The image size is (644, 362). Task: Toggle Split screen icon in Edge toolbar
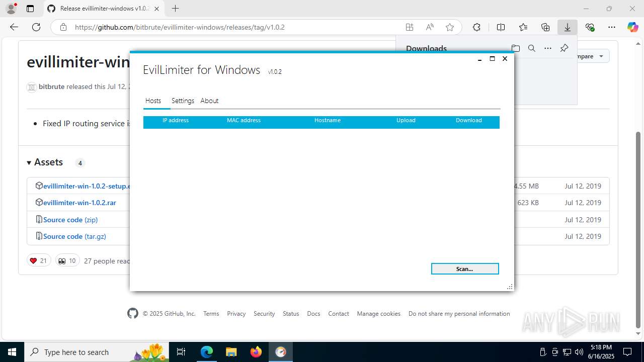tap(501, 27)
